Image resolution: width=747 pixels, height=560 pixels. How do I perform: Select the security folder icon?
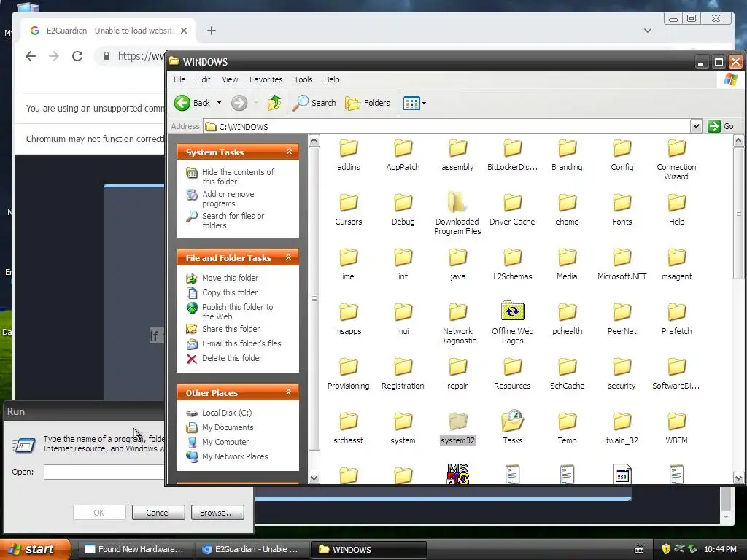(622, 367)
